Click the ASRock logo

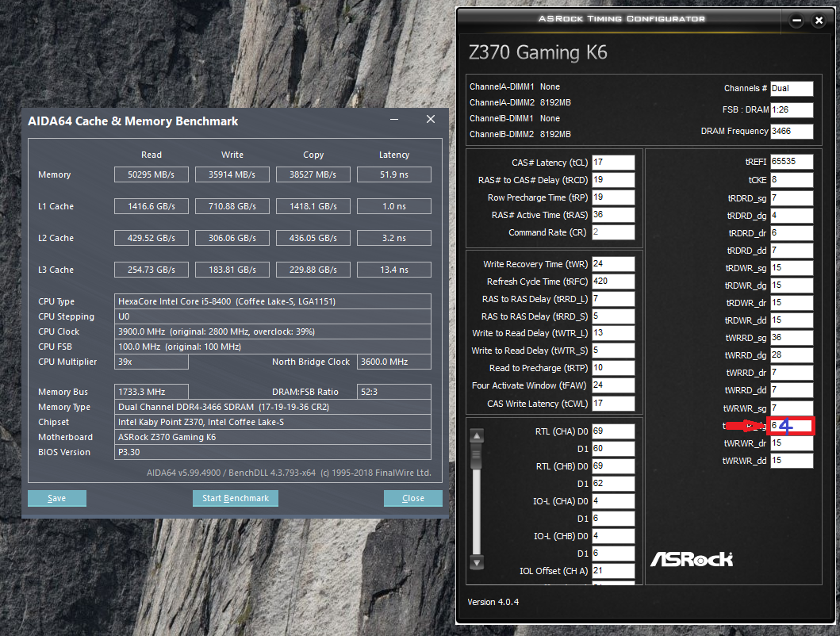pos(692,559)
